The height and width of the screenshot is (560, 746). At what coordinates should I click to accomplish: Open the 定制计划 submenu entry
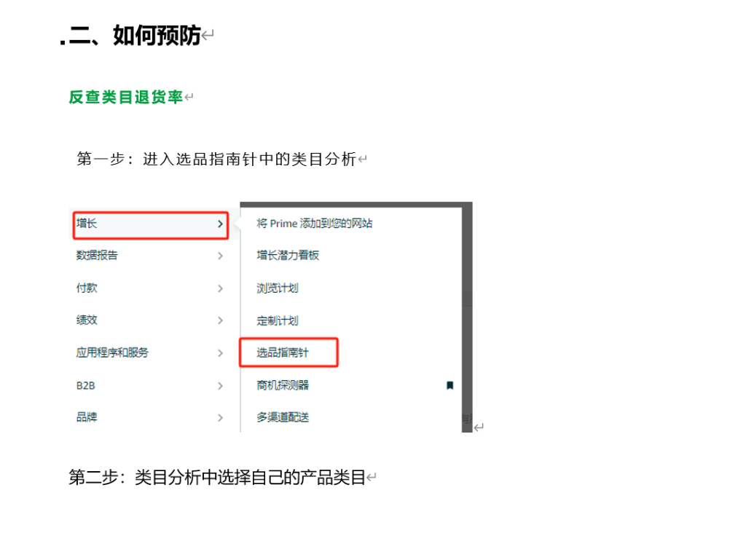click(x=278, y=320)
